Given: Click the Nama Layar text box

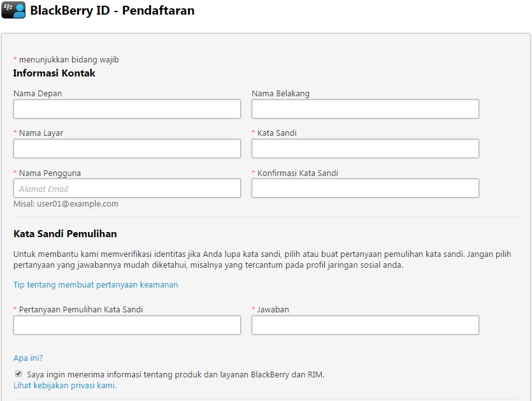Looking at the screenshot, I should pyautogui.click(x=127, y=149).
